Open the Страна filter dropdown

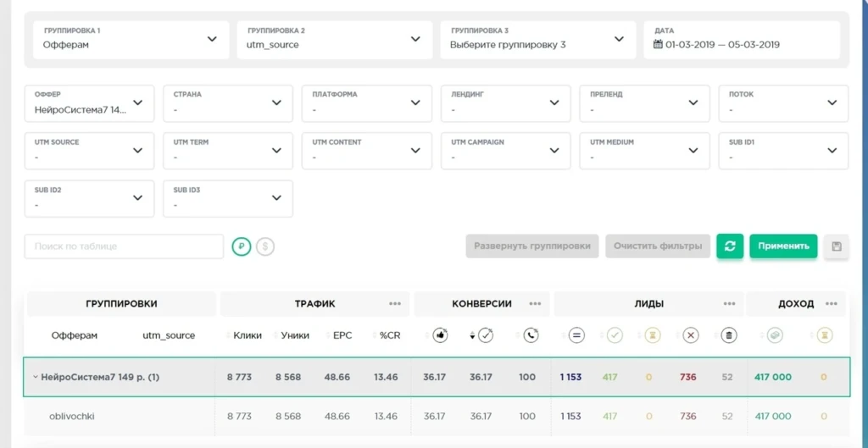228,103
